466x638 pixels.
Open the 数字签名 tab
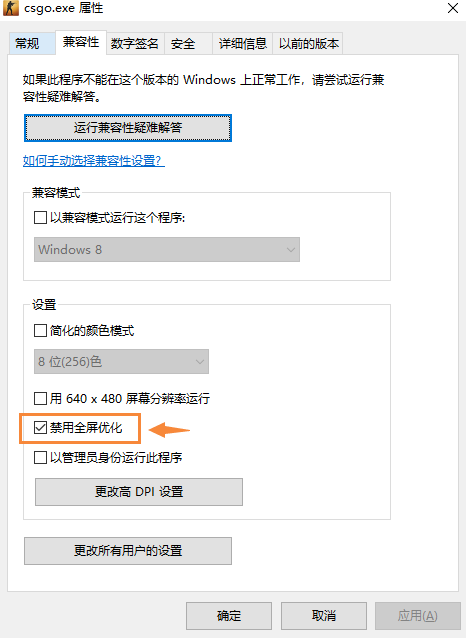[x=135, y=43]
